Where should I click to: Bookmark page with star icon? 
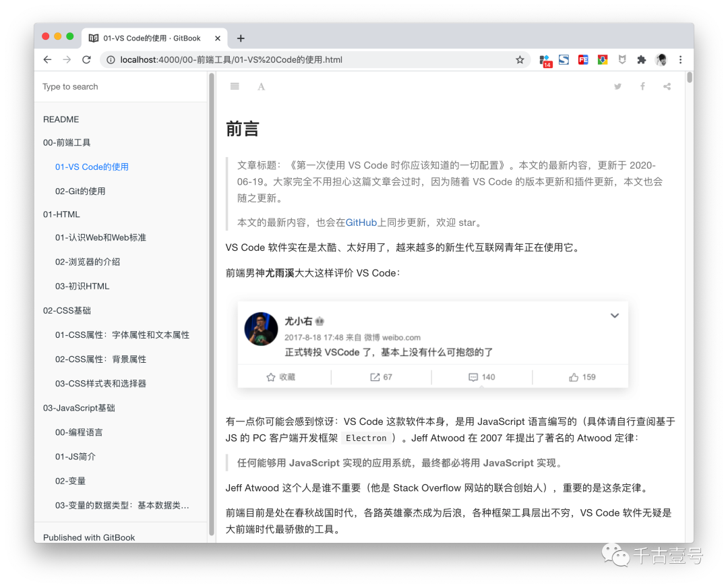pos(520,59)
